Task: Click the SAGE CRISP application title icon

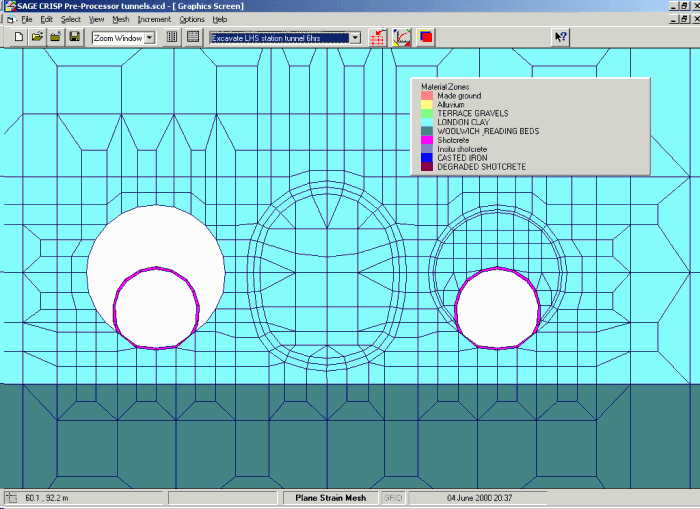Action: [x=10, y=6]
